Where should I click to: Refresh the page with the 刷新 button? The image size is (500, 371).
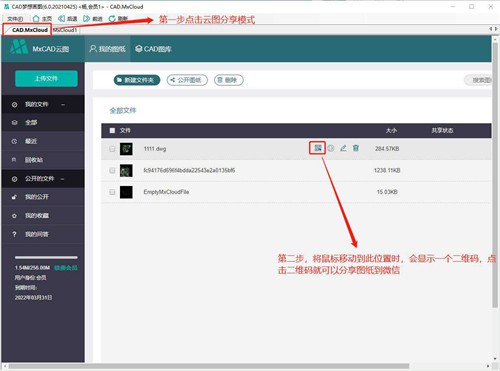[118, 19]
